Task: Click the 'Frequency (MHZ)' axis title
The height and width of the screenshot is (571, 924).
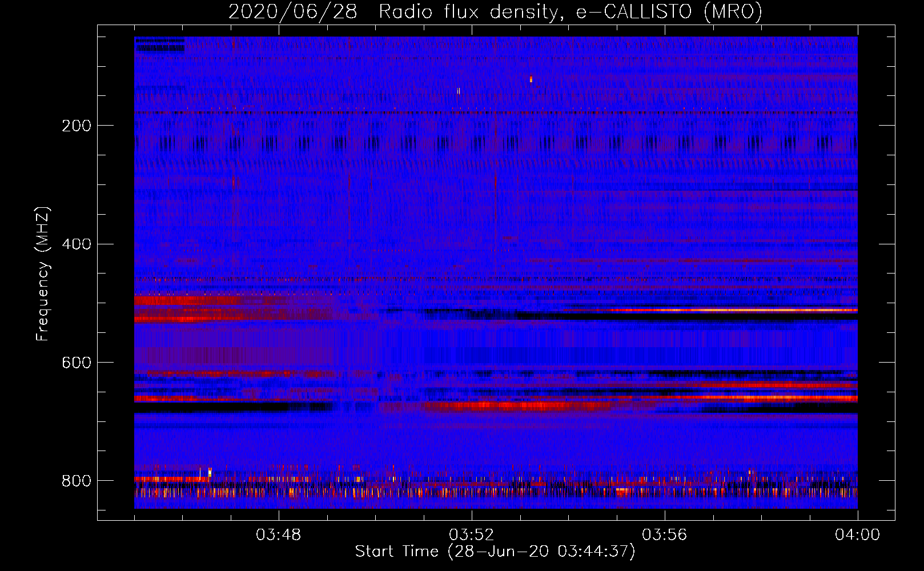Action: (43, 274)
